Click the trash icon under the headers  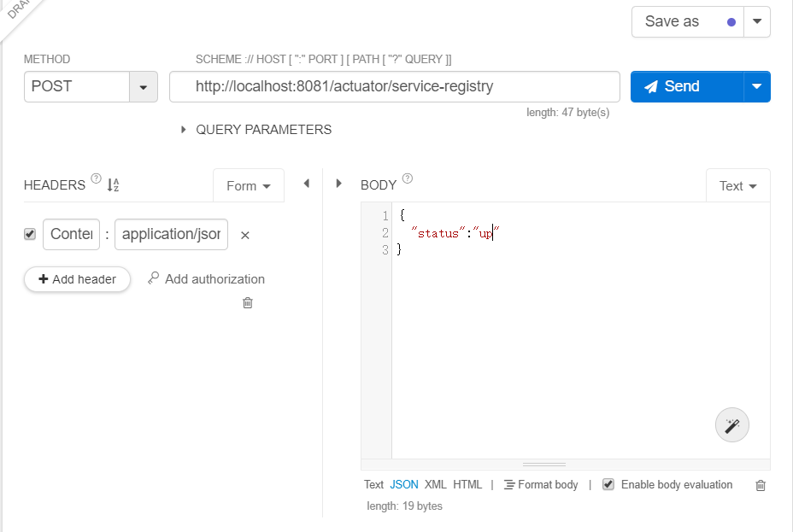pyautogui.click(x=248, y=302)
